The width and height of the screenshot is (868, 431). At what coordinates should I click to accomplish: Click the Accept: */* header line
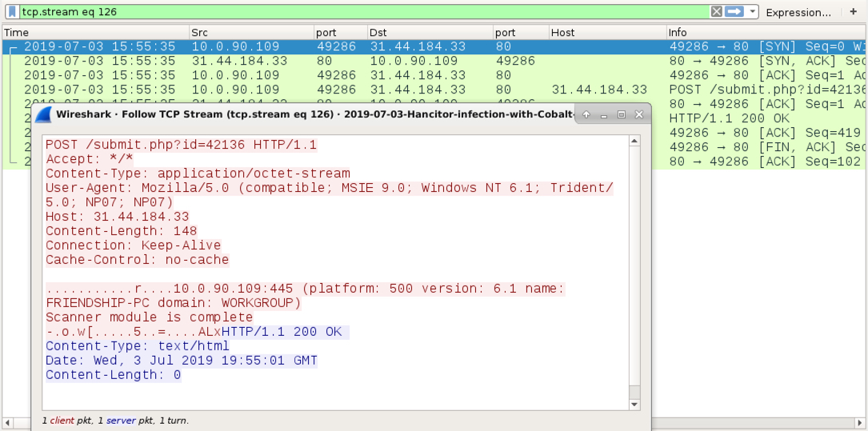pyautogui.click(x=90, y=159)
